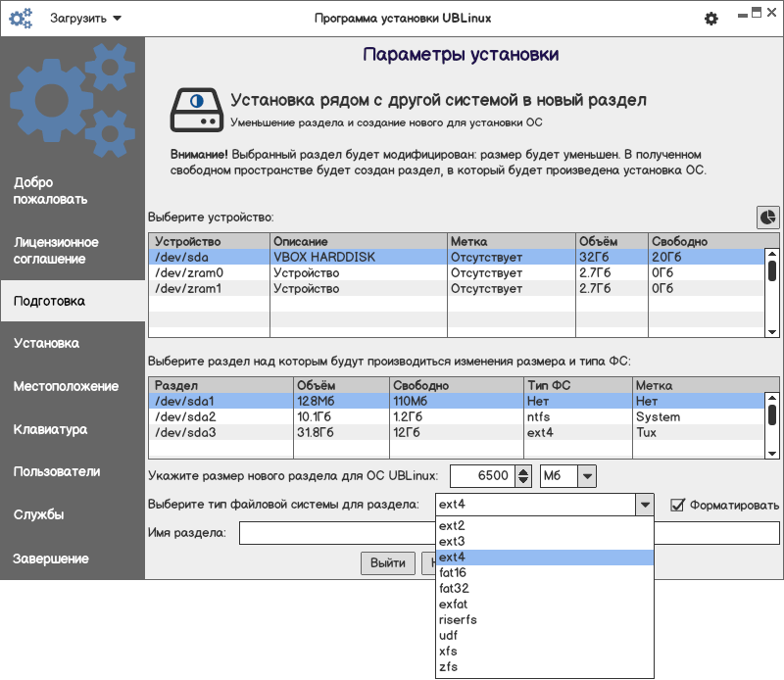Click the System label cell

click(x=698, y=417)
